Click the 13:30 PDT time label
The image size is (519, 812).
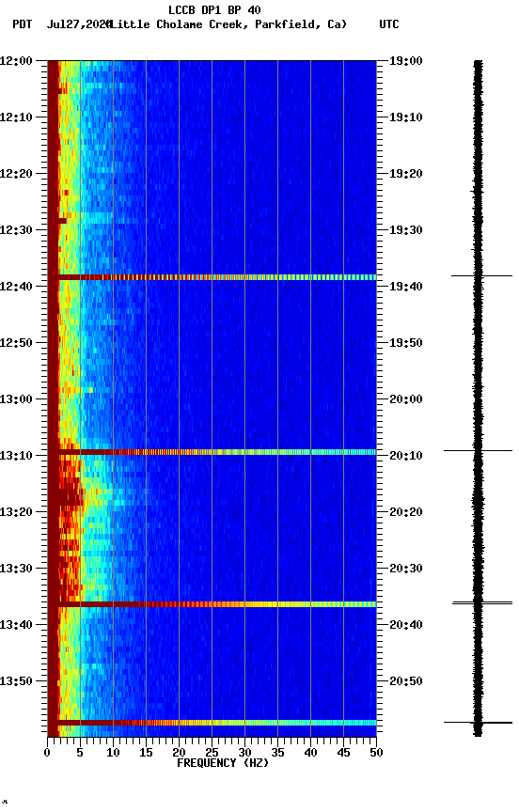(16, 569)
